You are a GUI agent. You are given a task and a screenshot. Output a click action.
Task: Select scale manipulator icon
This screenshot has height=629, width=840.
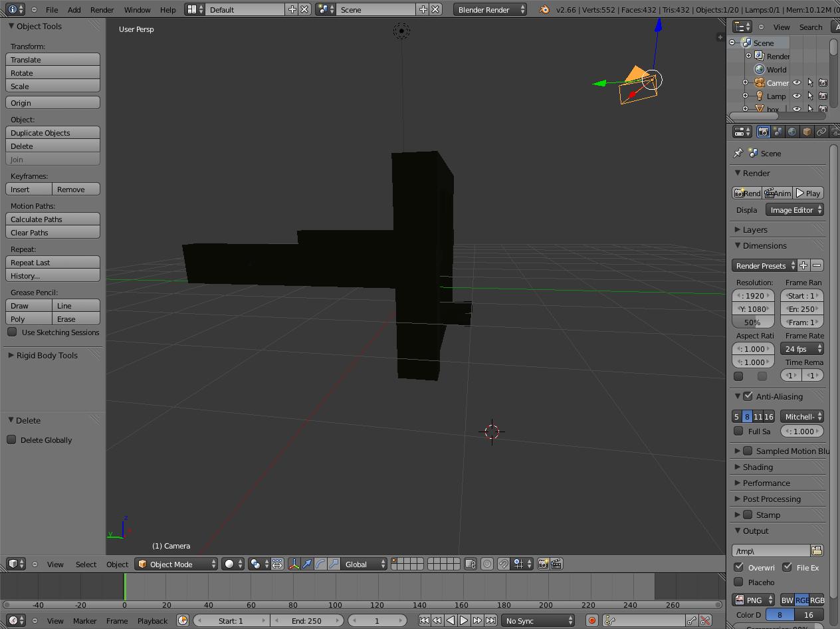334,564
